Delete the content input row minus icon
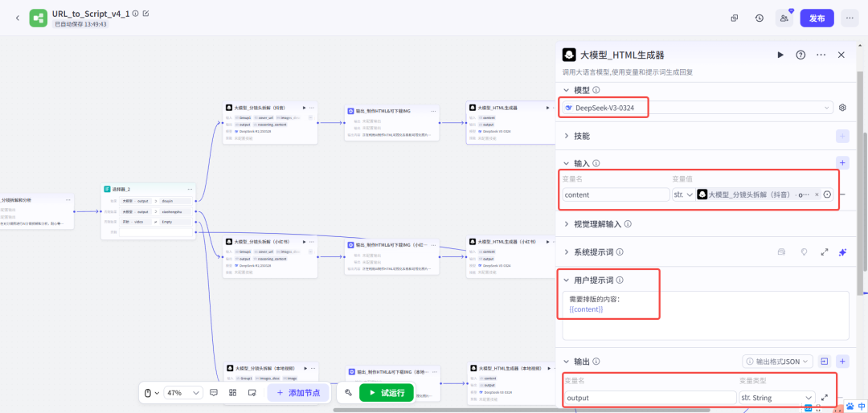Screen dimensions: 868x413 (842, 195)
